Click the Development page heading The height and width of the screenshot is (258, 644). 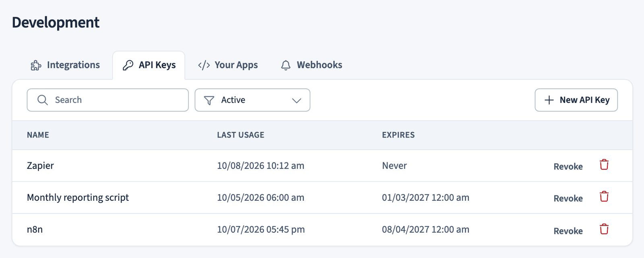[x=56, y=23]
